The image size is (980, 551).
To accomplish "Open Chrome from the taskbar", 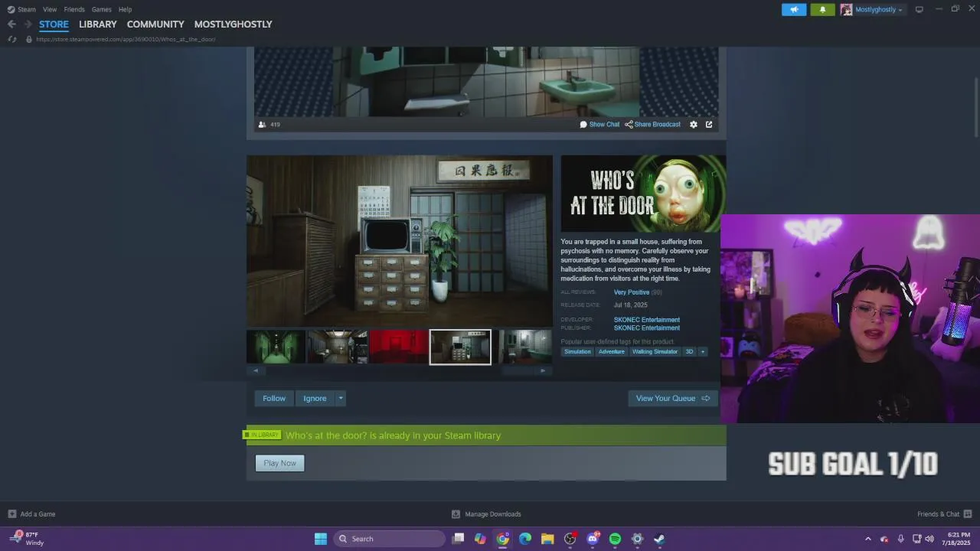I will 502,539.
